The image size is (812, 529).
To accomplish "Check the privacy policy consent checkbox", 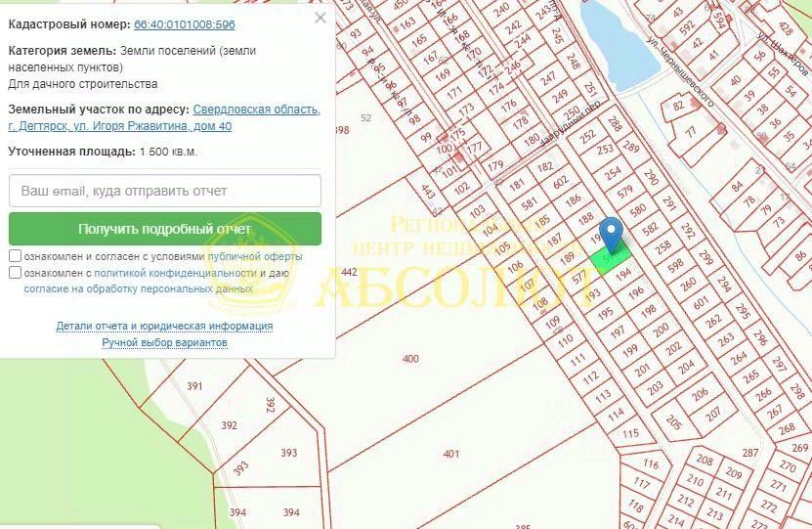I will [x=15, y=273].
